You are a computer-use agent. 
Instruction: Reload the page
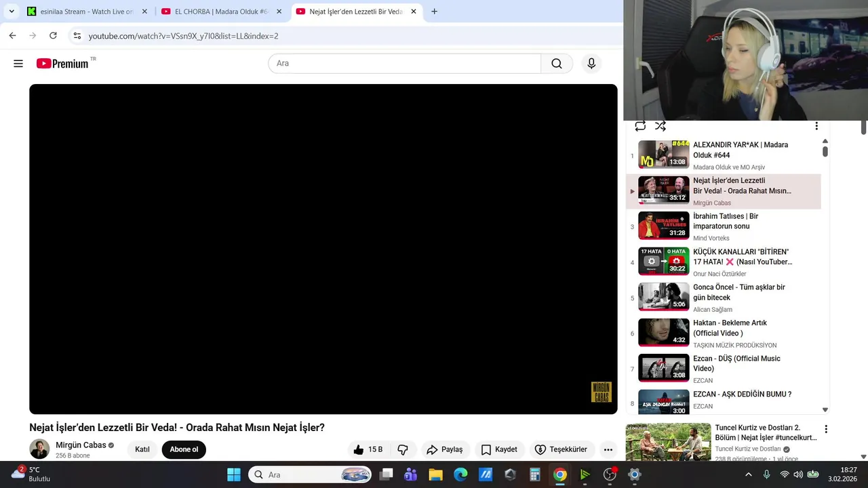tap(53, 36)
